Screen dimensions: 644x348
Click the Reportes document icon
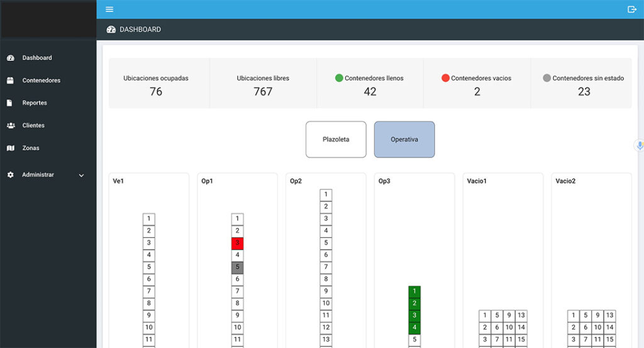click(x=10, y=103)
